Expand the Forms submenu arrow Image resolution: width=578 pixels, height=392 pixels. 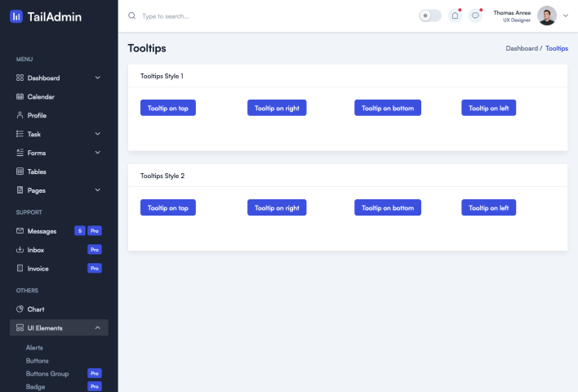pos(98,153)
